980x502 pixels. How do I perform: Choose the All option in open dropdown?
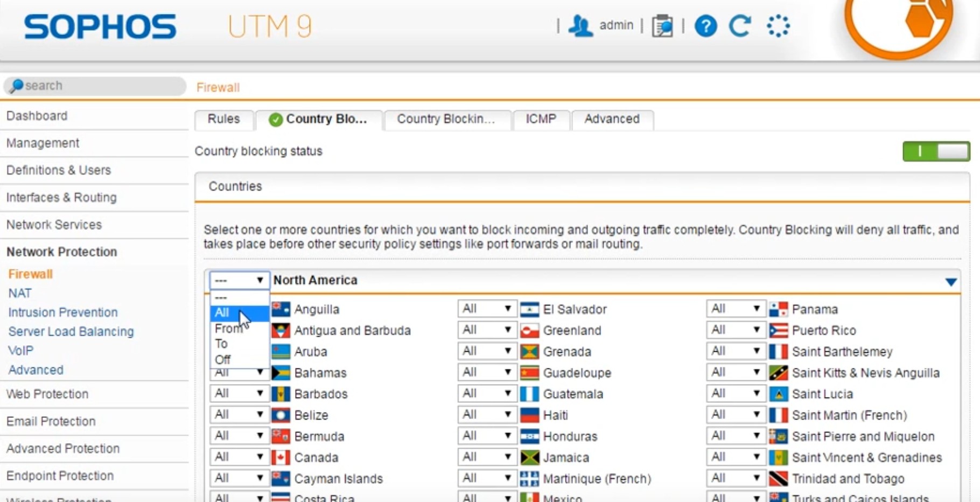[x=239, y=312]
